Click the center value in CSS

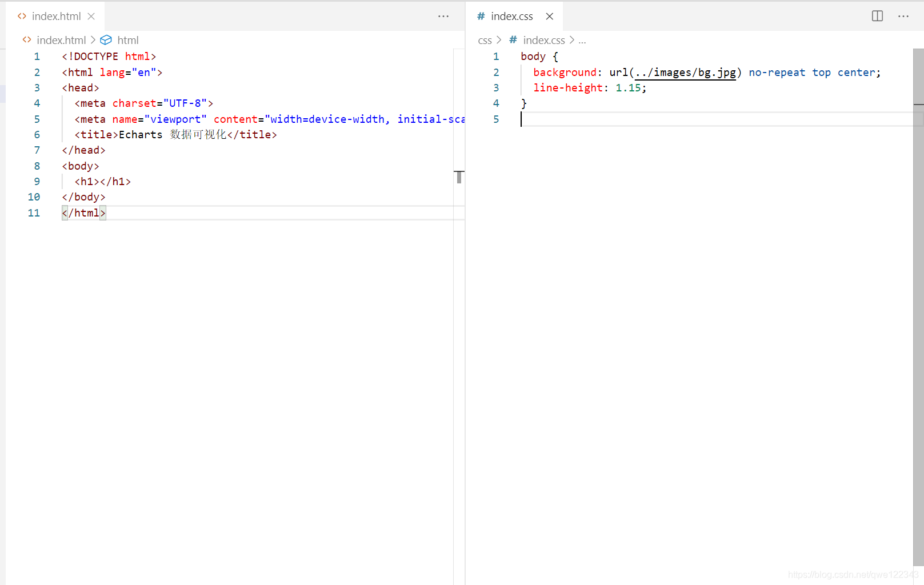(856, 73)
